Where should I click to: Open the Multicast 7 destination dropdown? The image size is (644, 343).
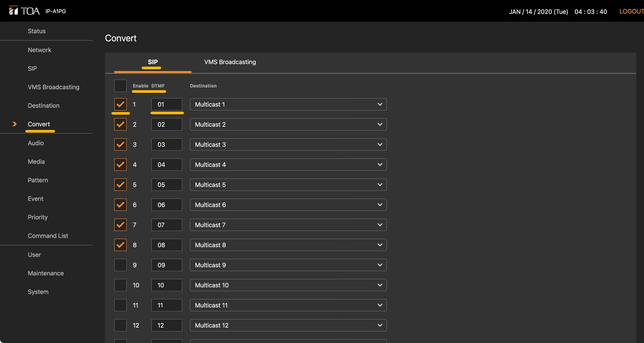coord(288,225)
